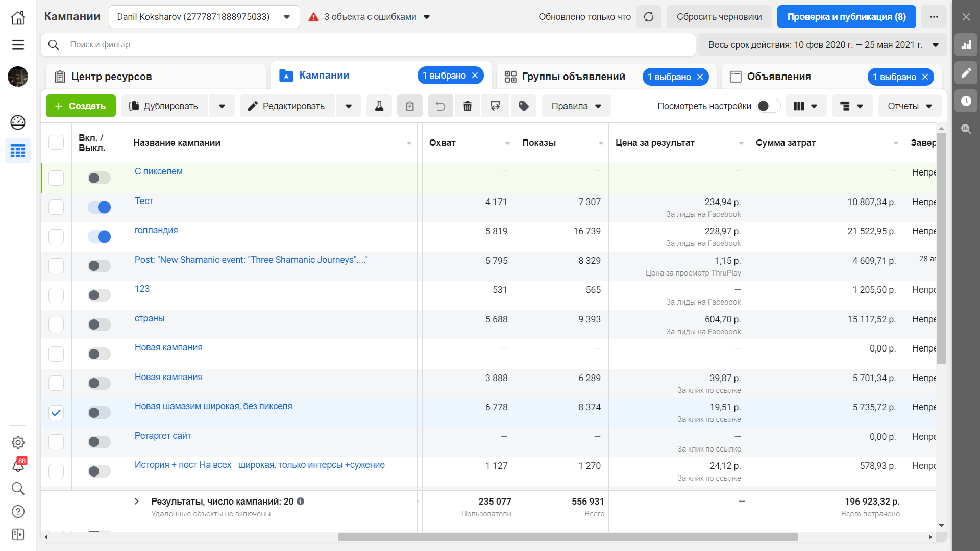The width and height of the screenshot is (980, 551).
Task: Click the refresh data icon
Action: (x=648, y=17)
